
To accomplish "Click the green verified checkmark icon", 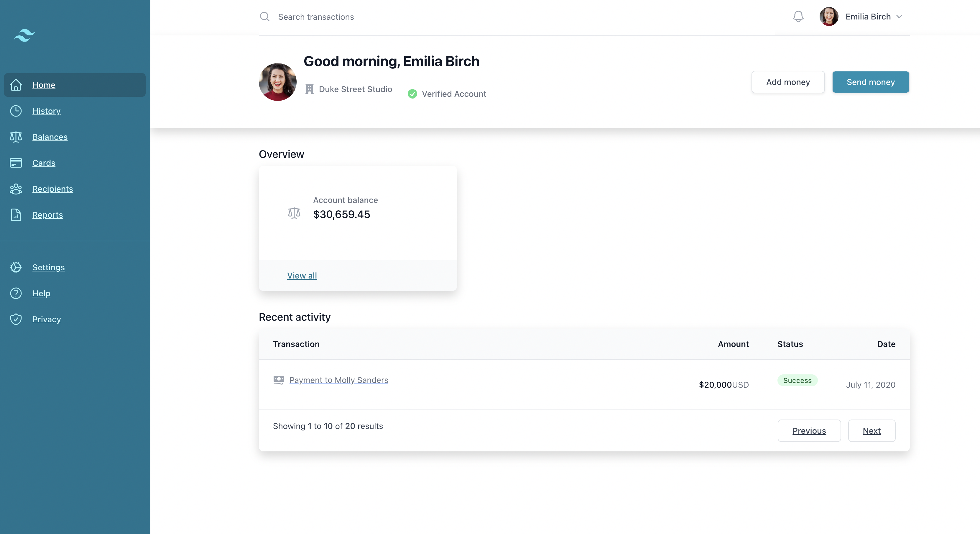I will pos(412,94).
